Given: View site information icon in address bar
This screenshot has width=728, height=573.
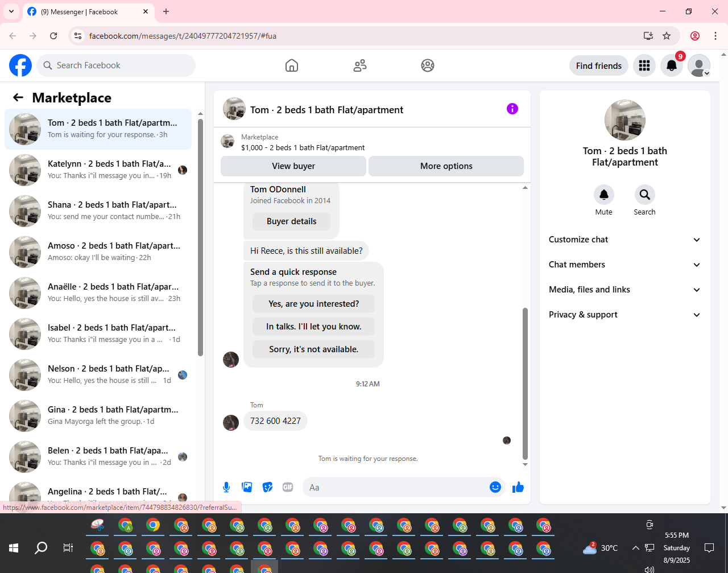Looking at the screenshot, I should point(78,36).
